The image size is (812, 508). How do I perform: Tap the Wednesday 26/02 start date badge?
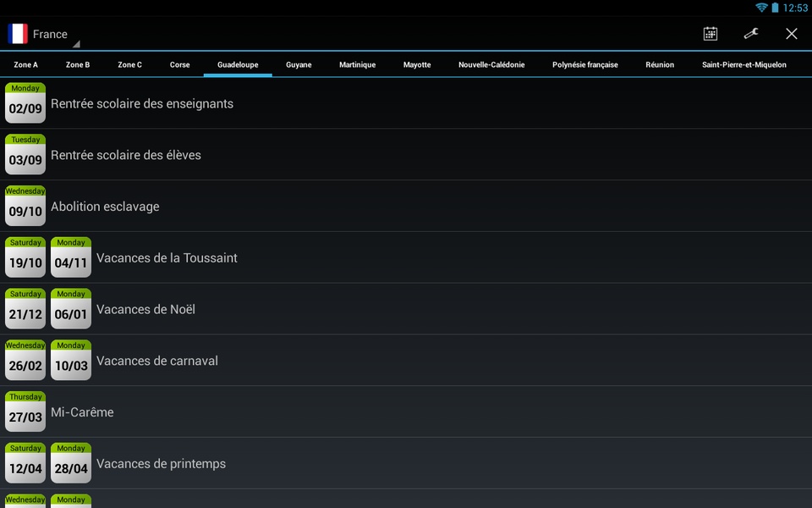[x=25, y=360]
